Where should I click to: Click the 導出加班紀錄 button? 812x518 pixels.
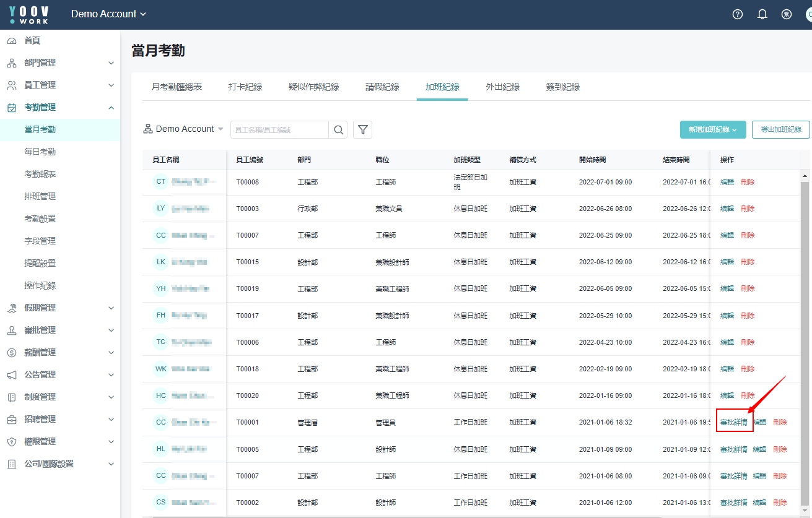click(x=780, y=130)
